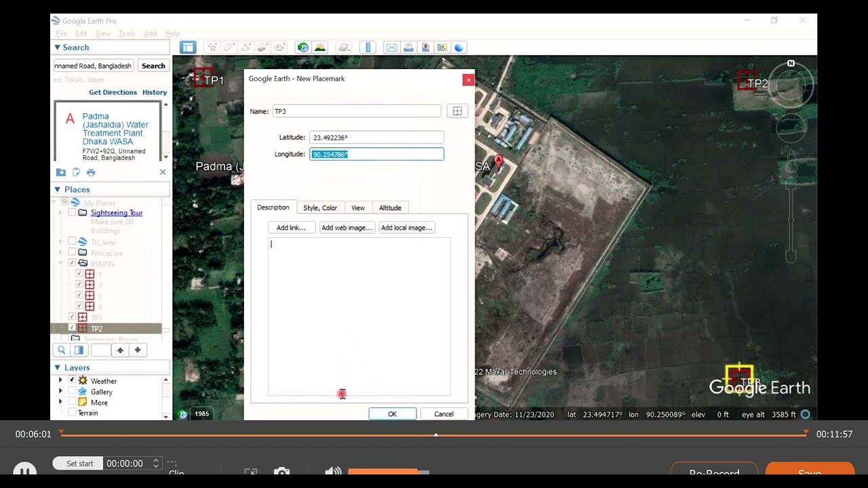
Task: Click the printer icon under search results
Action: click(91, 172)
